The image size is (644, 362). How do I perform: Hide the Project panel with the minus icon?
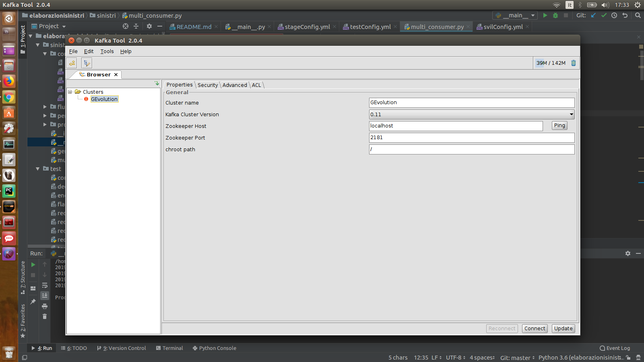pos(160,26)
